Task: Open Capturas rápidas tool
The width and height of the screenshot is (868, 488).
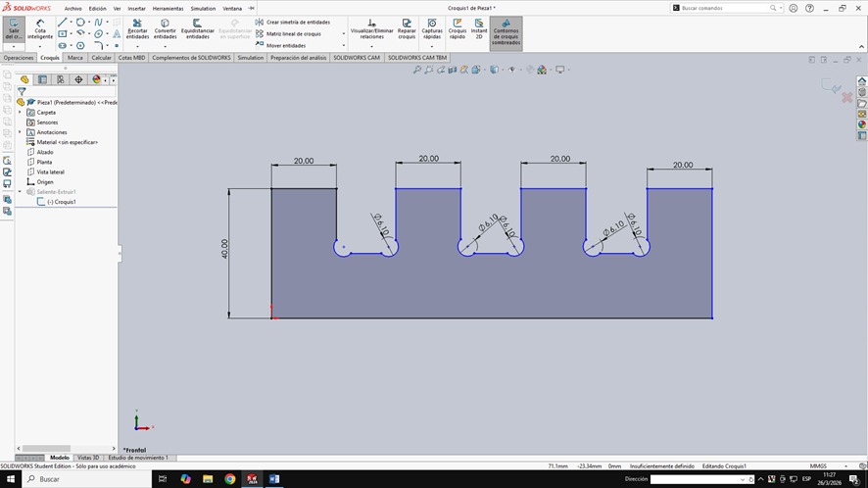Action: pos(432,28)
